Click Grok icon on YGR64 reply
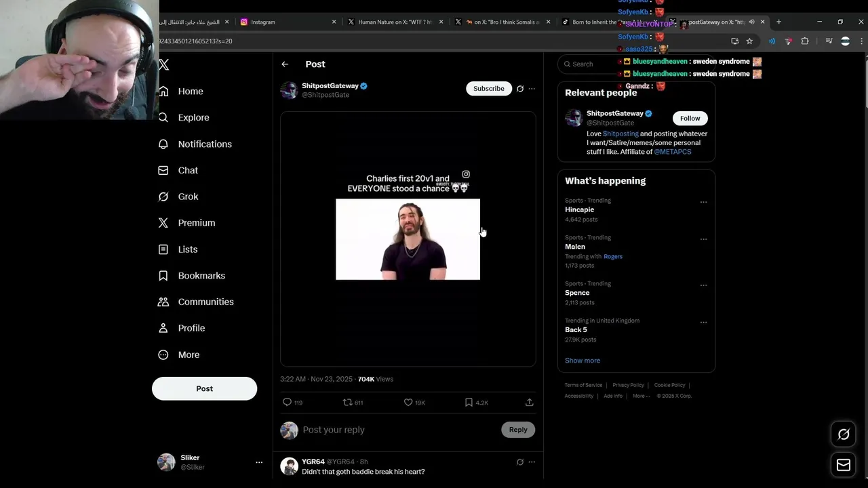 [520, 462]
